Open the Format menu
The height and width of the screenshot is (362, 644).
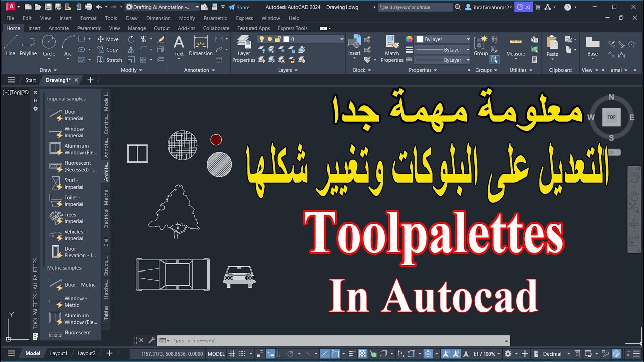pyautogui.click(x=88, y=18)
